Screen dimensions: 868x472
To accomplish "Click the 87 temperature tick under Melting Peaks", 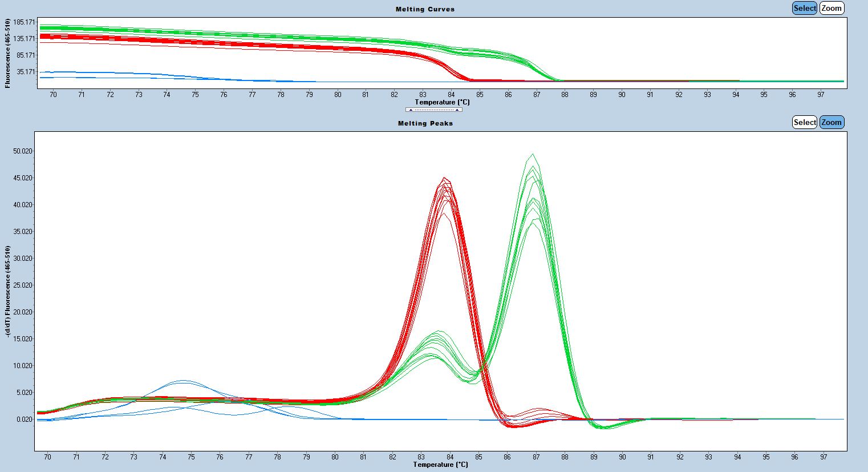I will coord(536,457).
